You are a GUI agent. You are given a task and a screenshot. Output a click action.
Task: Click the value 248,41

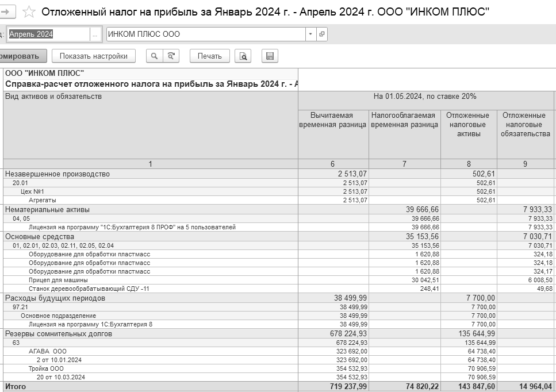point(430,289)
